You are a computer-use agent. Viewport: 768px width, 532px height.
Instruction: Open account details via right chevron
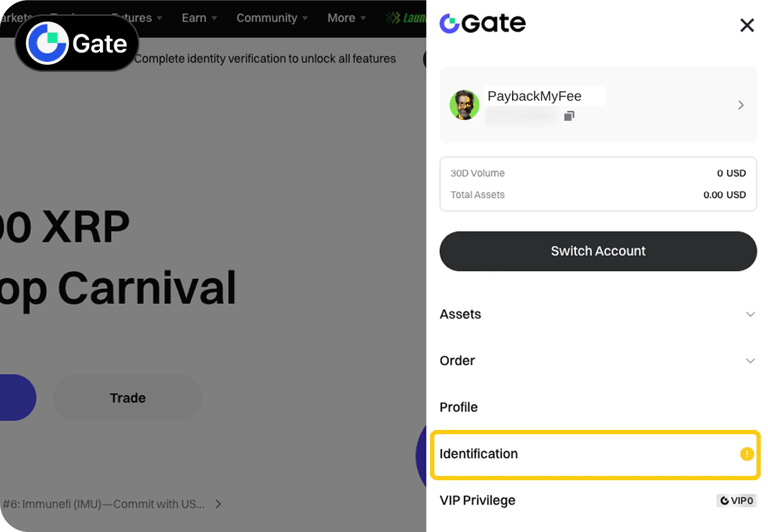(x=741, y=105)
